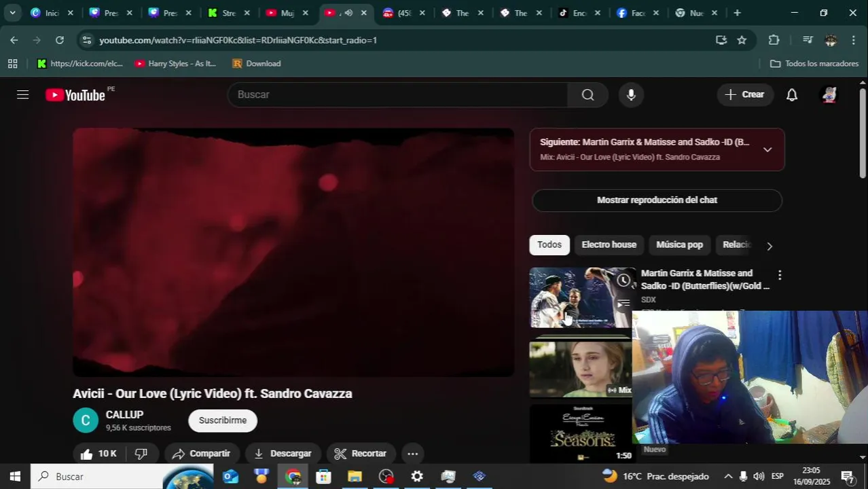Open Outlook from the taskbar
The image size is (868, 489).
tap(230, 477)
